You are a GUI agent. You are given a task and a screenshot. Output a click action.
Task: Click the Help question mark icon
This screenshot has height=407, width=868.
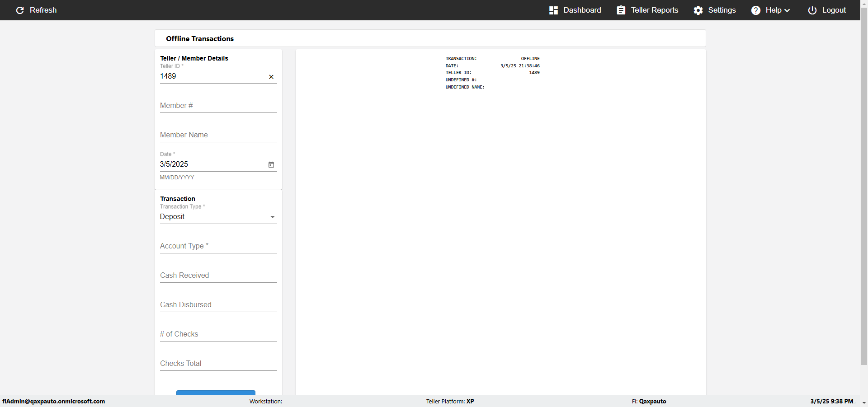pos(756,10)
